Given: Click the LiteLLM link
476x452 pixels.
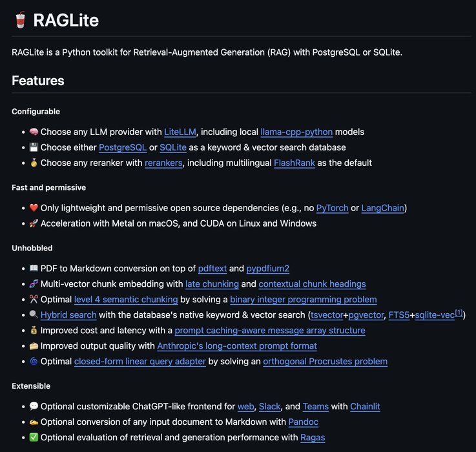Looking at the screenshot, I should click(183, 132).
